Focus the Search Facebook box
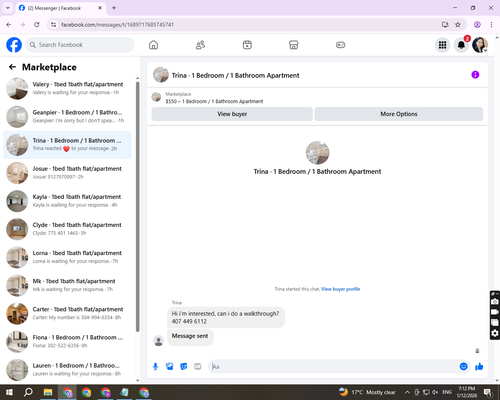This screenshot has width=500, height=400. coord(80,45)
